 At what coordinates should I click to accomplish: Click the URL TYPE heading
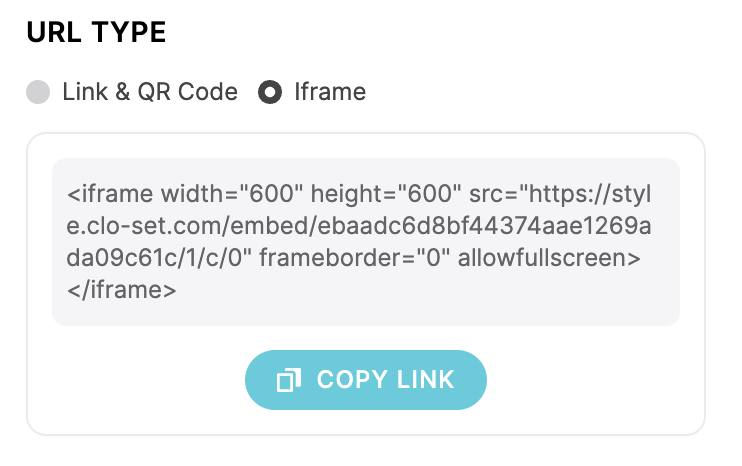(x=96, y=32)
